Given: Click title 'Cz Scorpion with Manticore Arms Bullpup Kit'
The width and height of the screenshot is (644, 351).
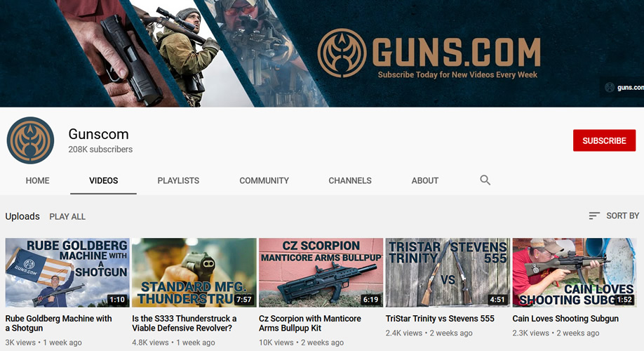Looking at the screenshot, I should tap(309, 323).
